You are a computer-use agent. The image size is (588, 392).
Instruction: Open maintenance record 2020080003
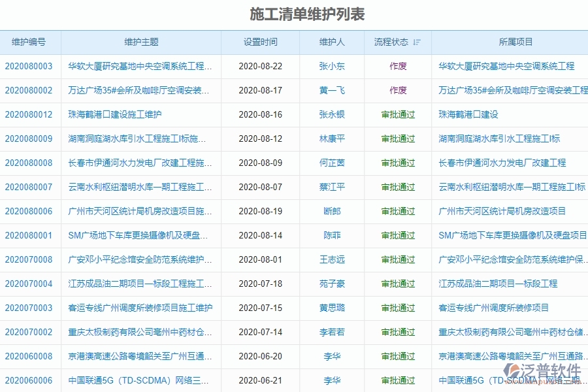29,67
